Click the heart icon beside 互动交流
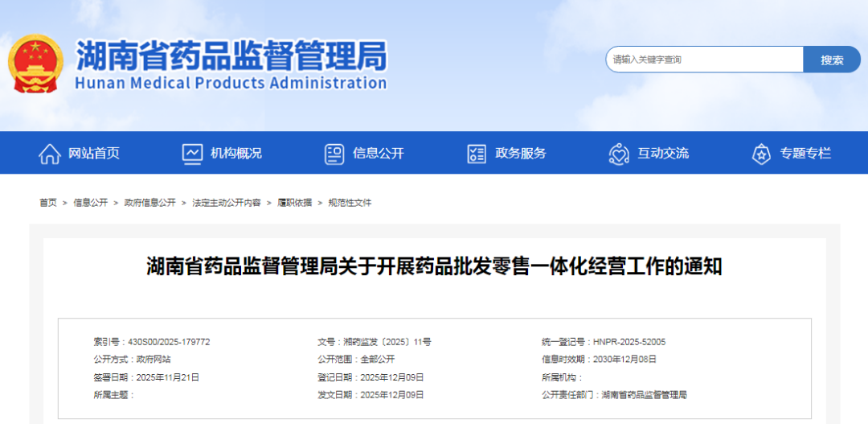The width and height of the screenshot is (868, 424). click(x=618, y=154)
